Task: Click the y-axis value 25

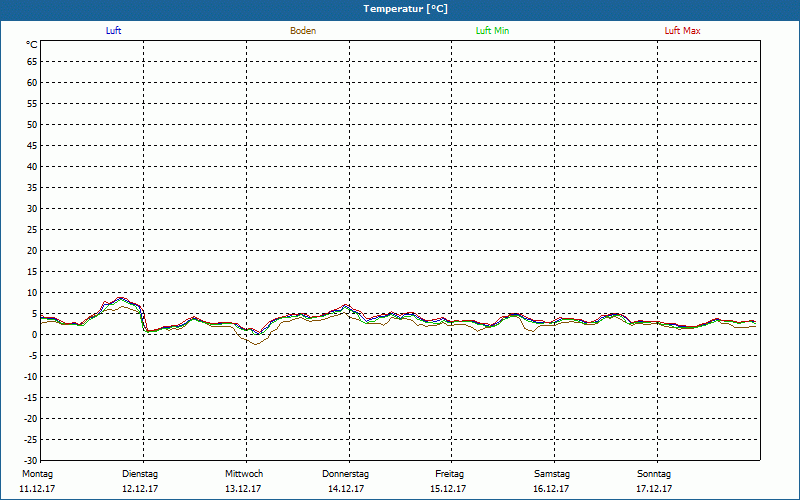Action: coord(32,230)
